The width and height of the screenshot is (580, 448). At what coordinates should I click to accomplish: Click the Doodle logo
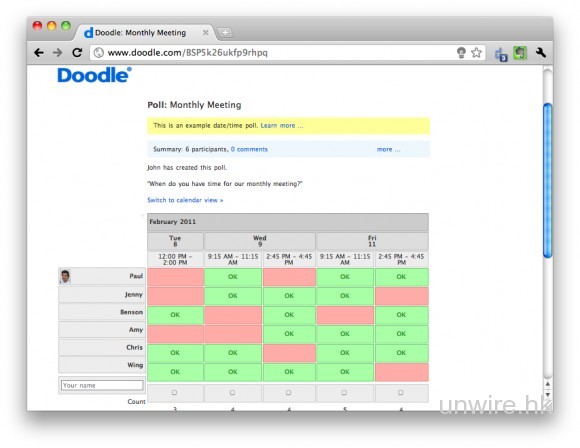click(x=94, y=75)
